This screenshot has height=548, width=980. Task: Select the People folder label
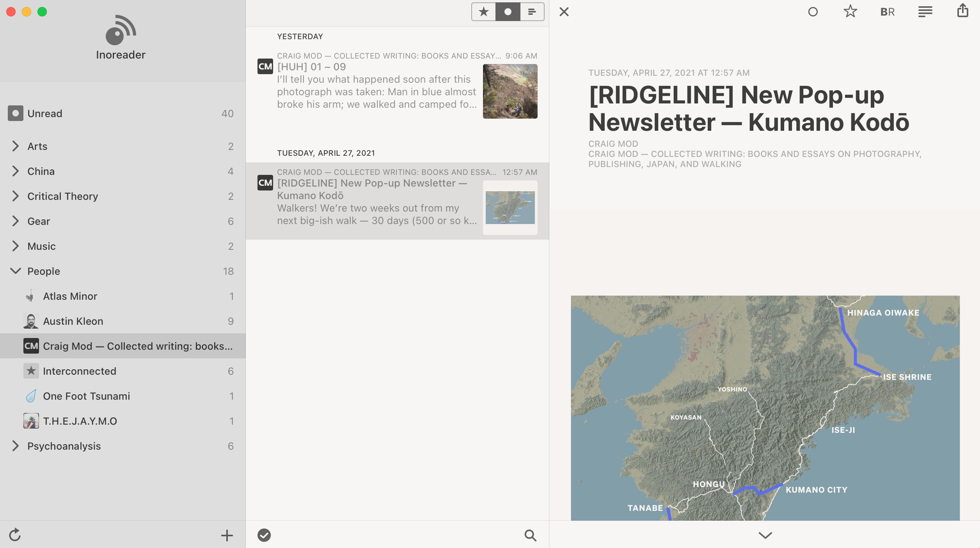pyautogui.click(x=44, y=271)
